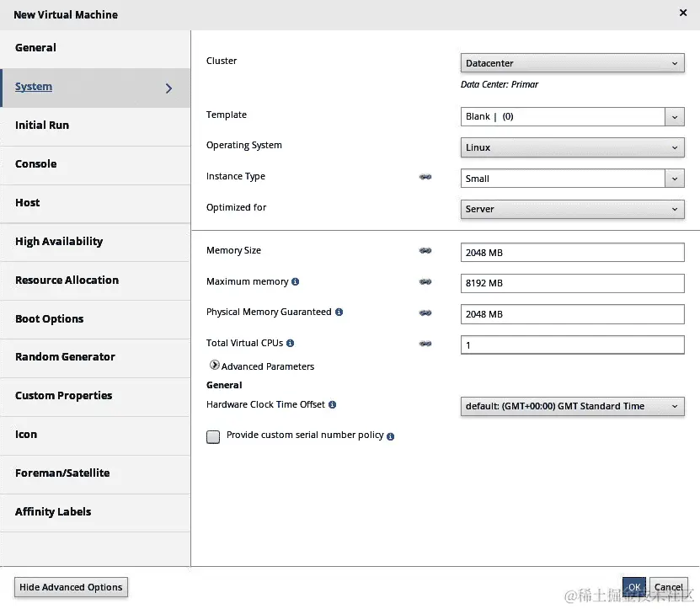
Task: Open the Hardware Clock Time Offset dropdown
Action: (x=572, y=406)
